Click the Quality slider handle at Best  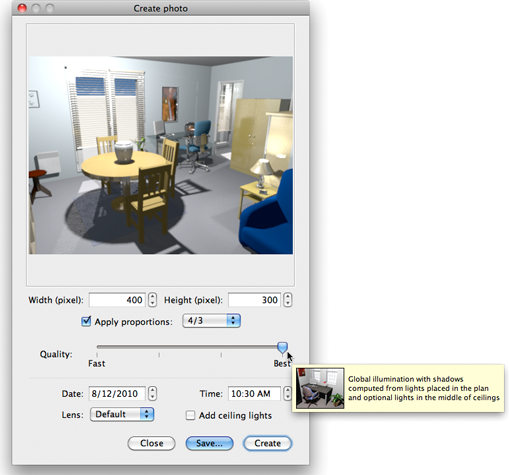(282, 348)
